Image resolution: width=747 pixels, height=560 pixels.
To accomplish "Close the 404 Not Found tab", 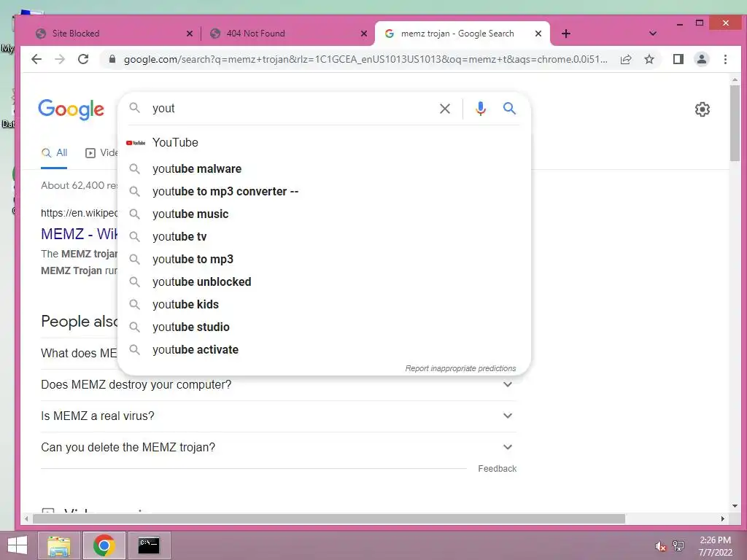I will (x=364, y=34).
